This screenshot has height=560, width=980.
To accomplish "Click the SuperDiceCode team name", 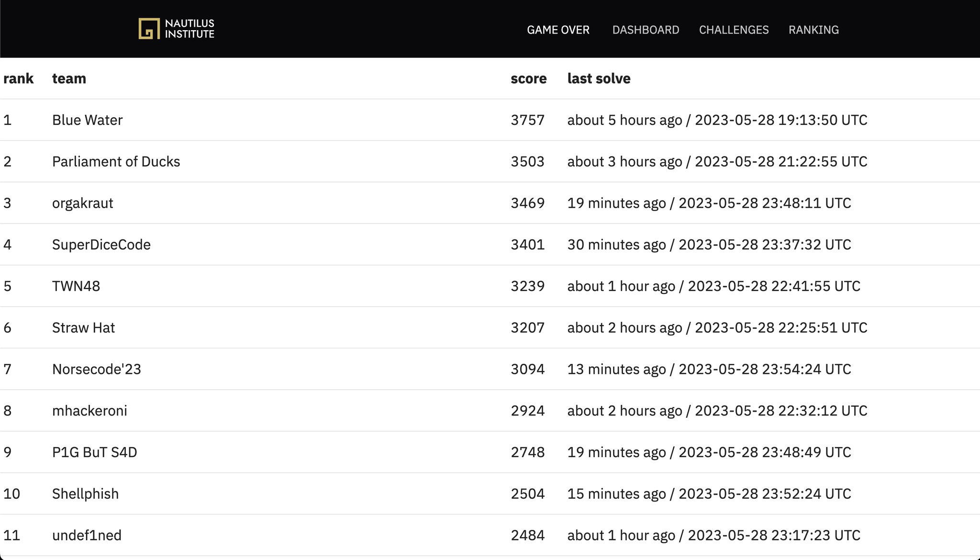I will coord(101,245).
